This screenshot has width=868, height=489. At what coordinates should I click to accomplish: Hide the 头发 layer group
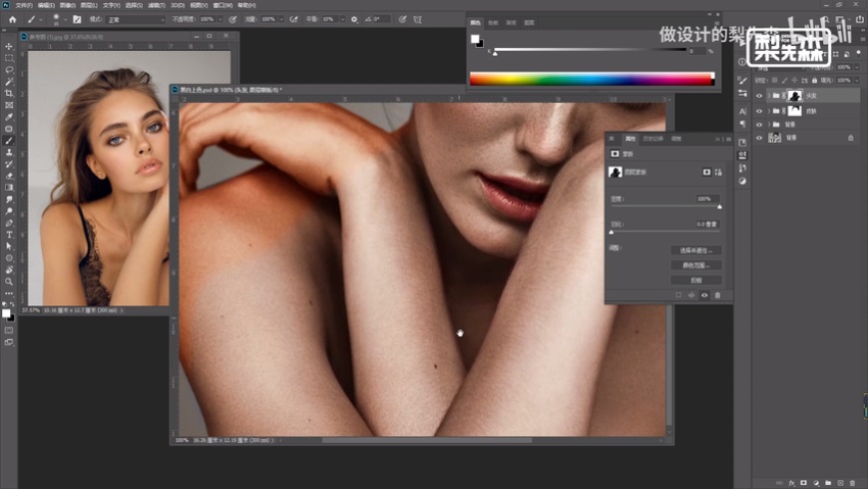(x=759, y=96)
